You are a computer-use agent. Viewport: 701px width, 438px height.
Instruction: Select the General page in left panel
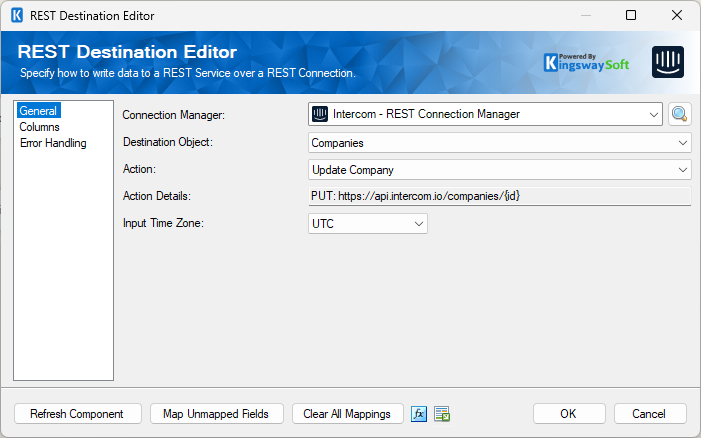(38, 111)
